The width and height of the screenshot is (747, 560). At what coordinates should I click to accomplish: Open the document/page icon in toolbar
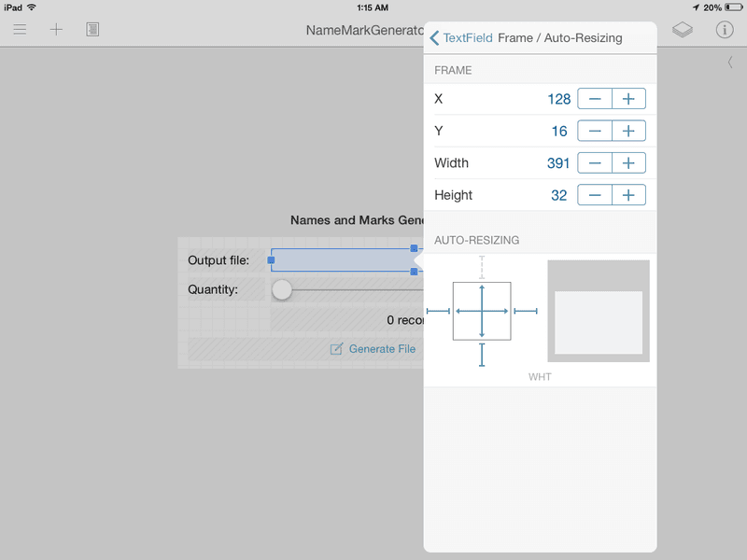point(92,30)
